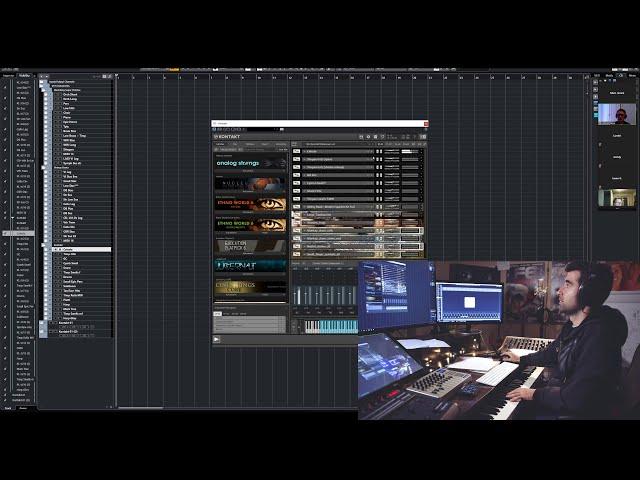The height and width of the screenshot is (480, 640).
Task: Click highlighted blue keys on Kontakt keyboard
Action: coord(339,326)
